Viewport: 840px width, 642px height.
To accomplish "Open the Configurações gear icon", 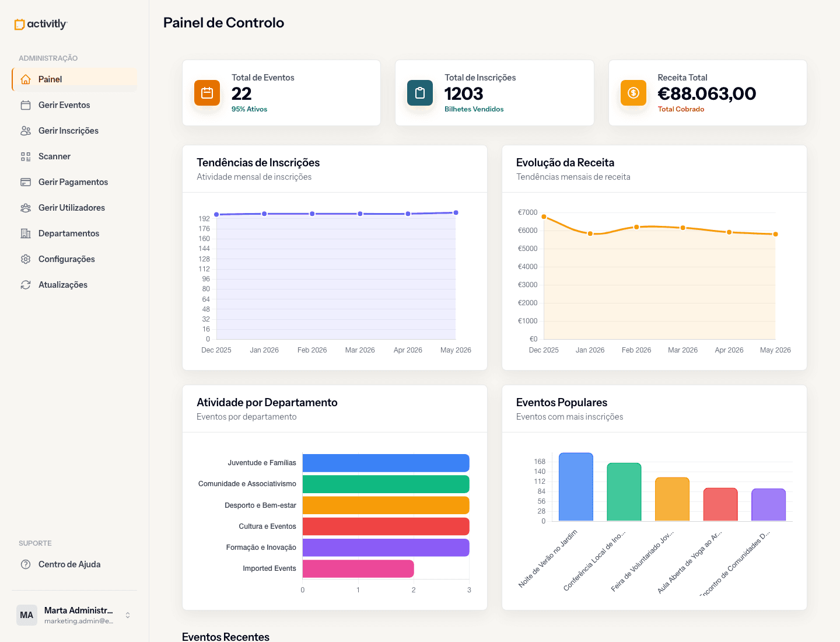I will (x=26, y=259).
